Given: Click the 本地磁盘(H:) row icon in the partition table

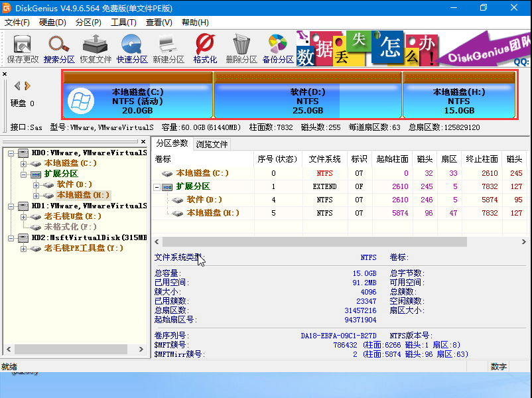Looking at the screenshot, I should pos(178,214).
